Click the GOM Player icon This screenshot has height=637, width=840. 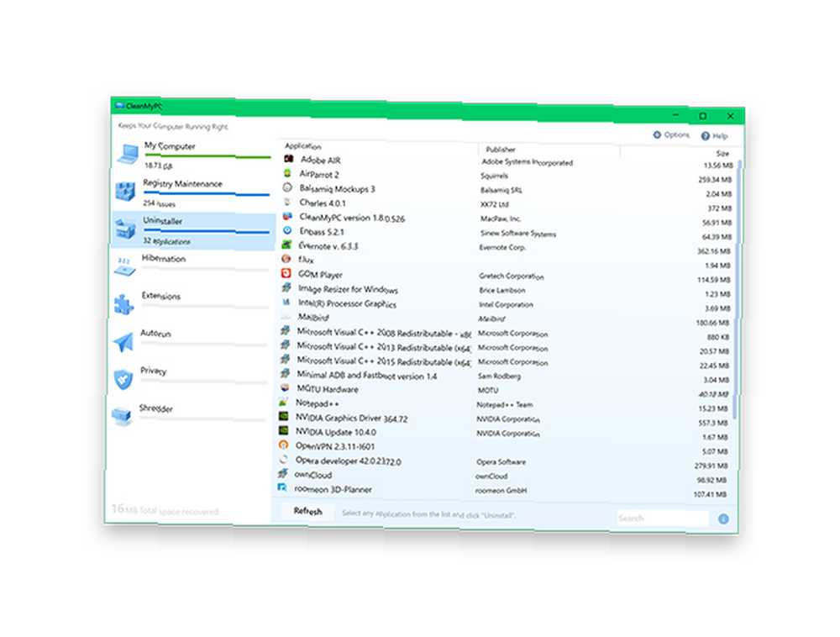[x=286, y=273]
